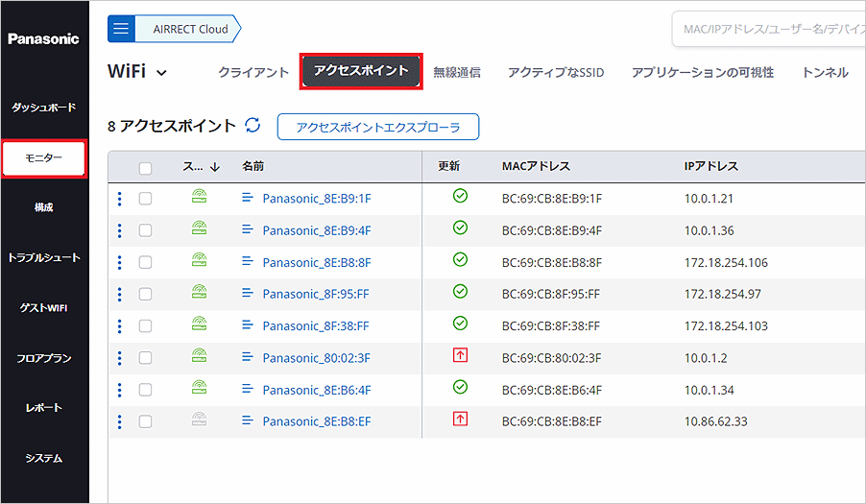866x504 pixels.
Task: Check the box for Panasonic_8E:B9:4F
Action: pos(145,230)
